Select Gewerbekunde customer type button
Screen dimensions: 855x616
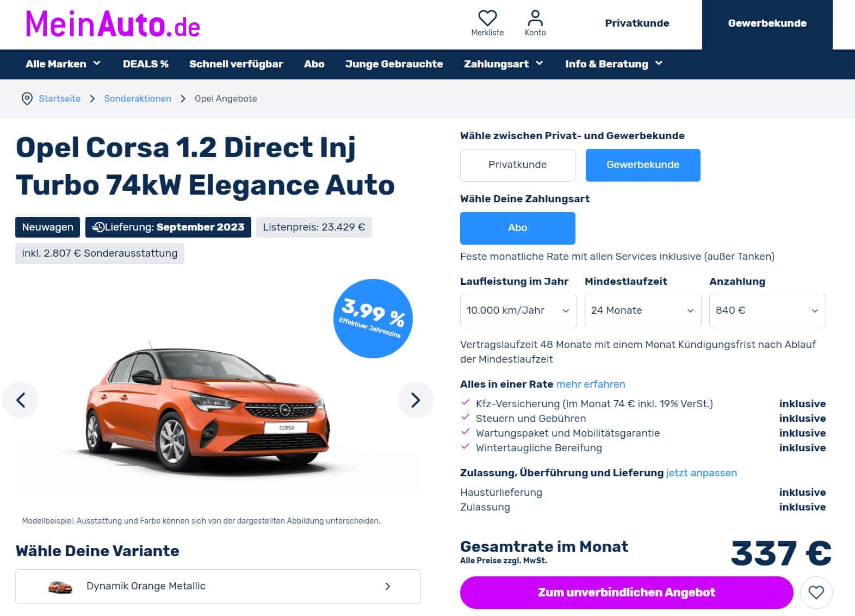coord(643,165)
